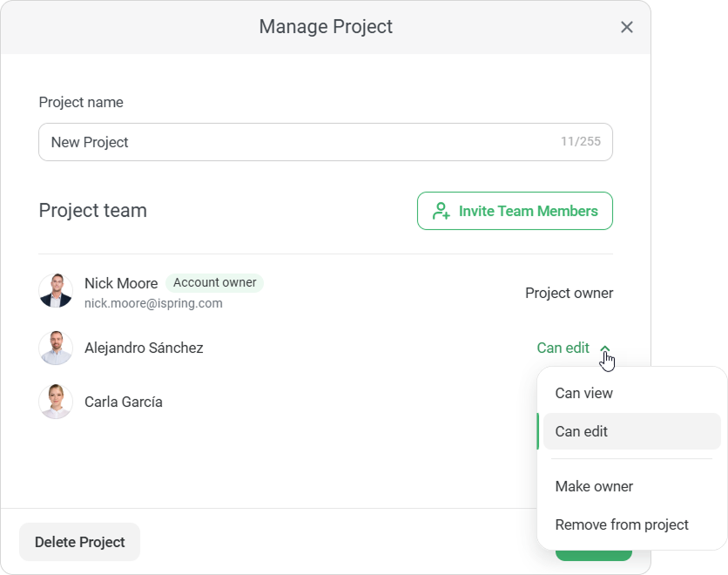Viewport: 728px width, 575px height.
Task: Click Nick Moore's avatar
Action: 56,291
